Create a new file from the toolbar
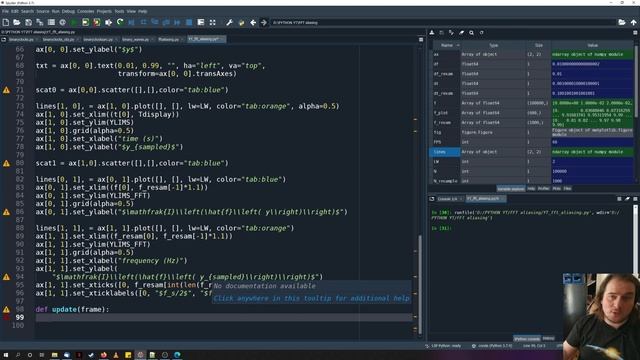The image size is (640, 360). point(6,22)
